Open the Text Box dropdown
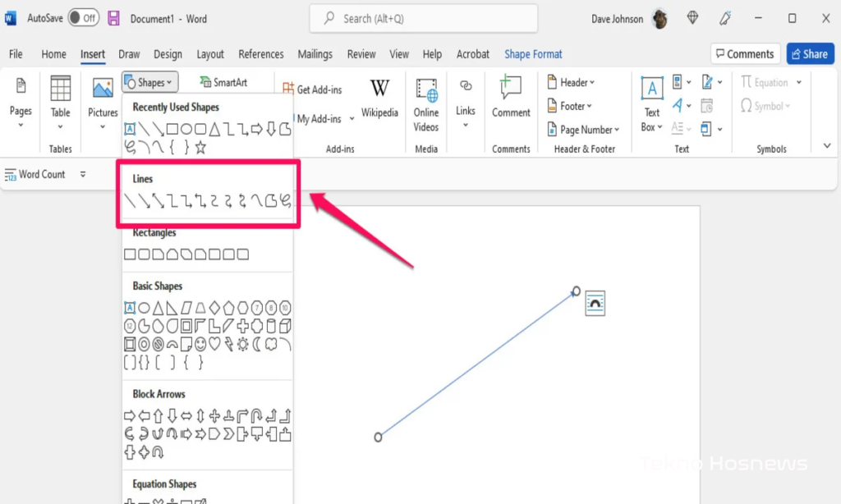 [651, 105]
